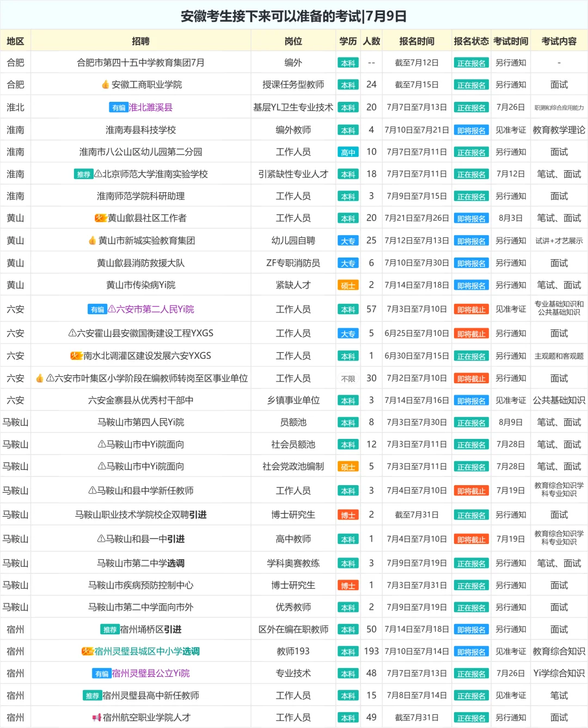The image size is (588, 728).
Task: Click the fire badge before 黄山歙县社区工作者
Action: (x=101, y=218)
